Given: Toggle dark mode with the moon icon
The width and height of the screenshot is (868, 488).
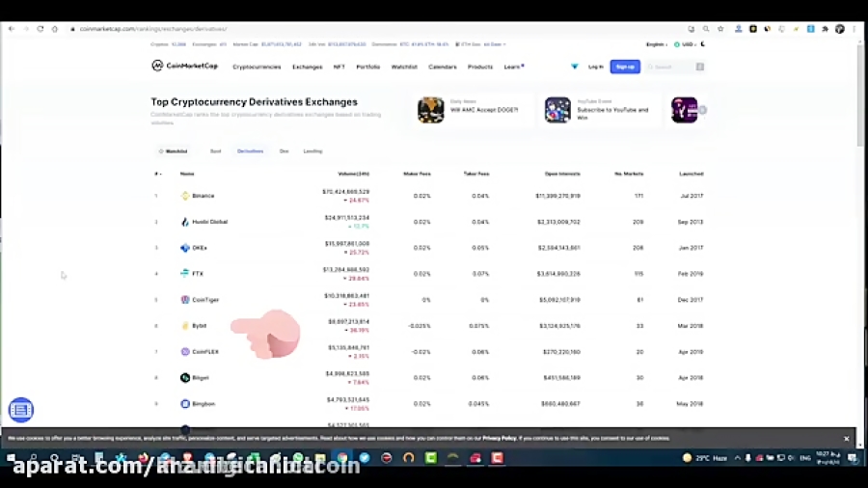Looking at the screenshot, I should tap(703, 44).
